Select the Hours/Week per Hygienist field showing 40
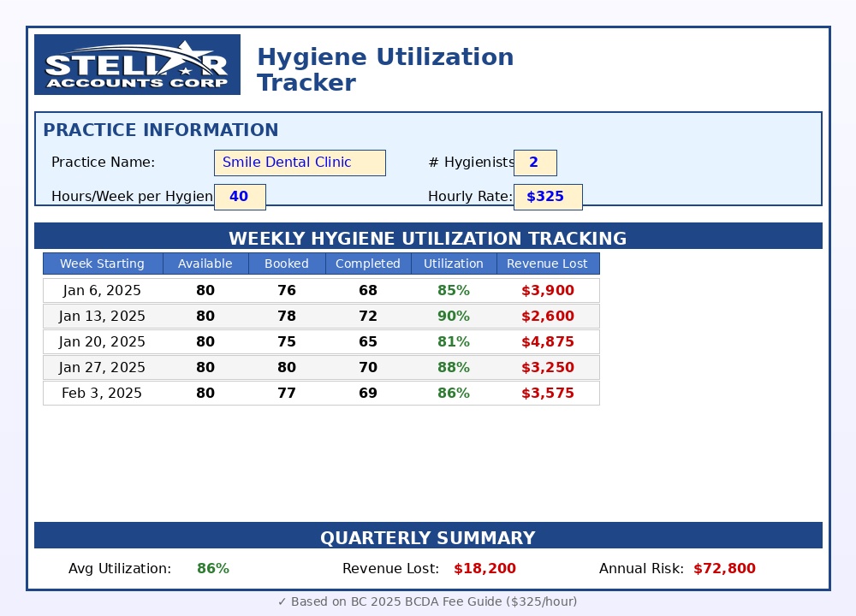Viewport: 856px width, 616px height. [x=240, y=197]
